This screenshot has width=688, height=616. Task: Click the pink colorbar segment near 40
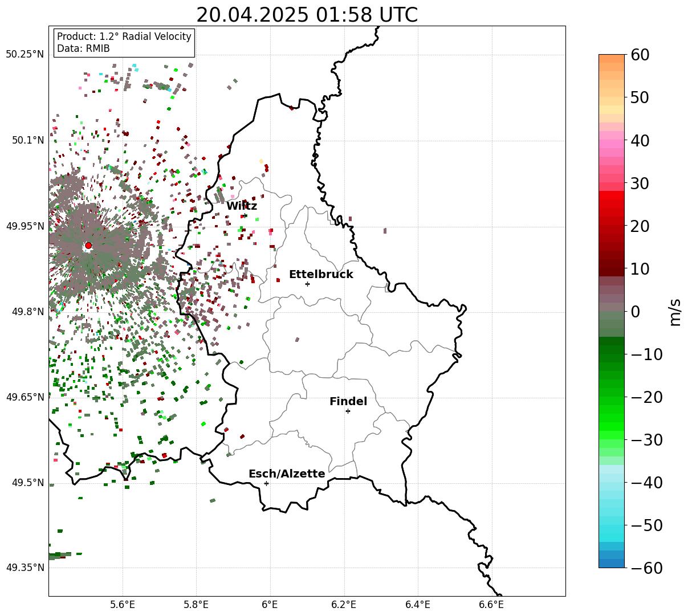pyautogui.click(x=612, y=144)
